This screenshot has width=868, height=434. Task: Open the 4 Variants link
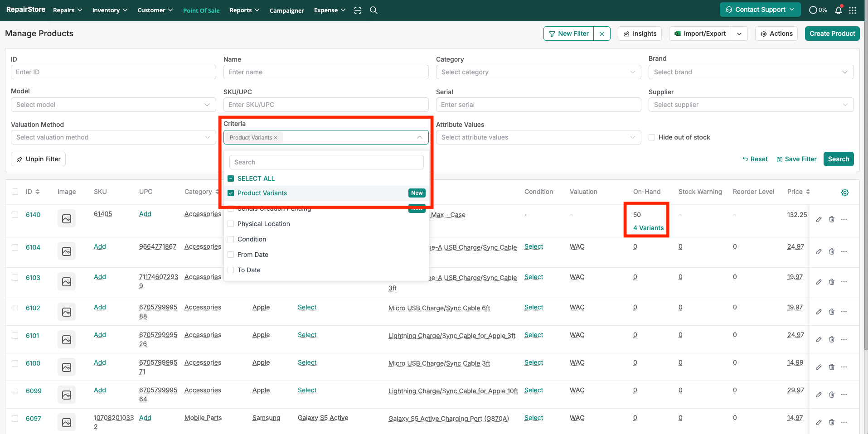pyautogui.click(x=648, y=228)
